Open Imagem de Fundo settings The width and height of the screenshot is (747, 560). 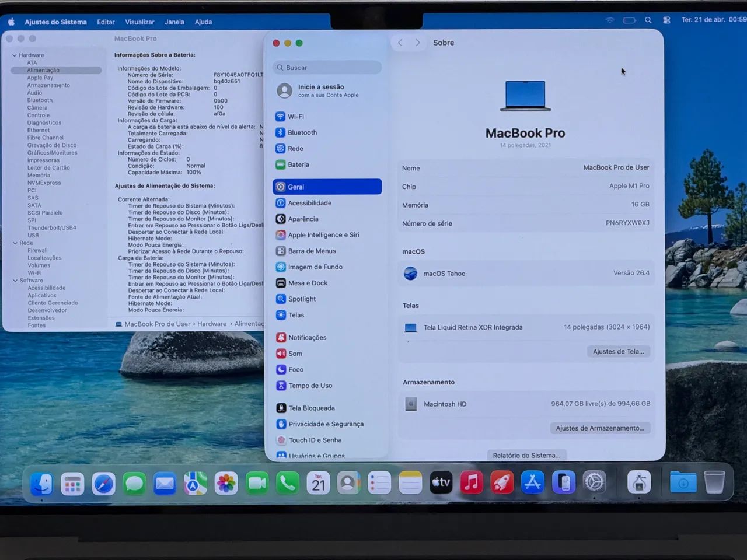[327, 267]
